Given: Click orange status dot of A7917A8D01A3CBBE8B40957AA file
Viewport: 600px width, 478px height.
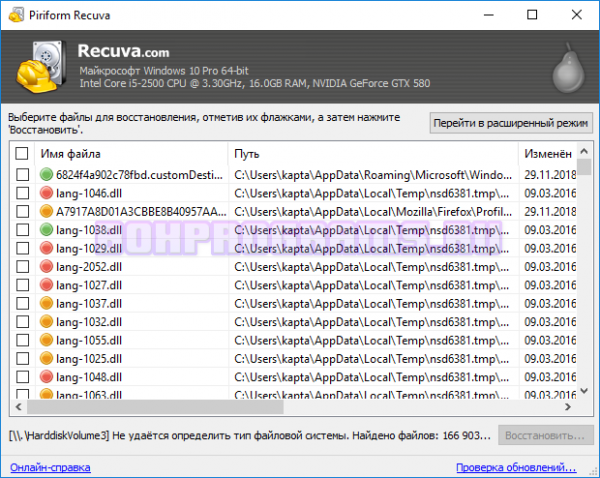Looking at the screenshot, I should point(46,211).
